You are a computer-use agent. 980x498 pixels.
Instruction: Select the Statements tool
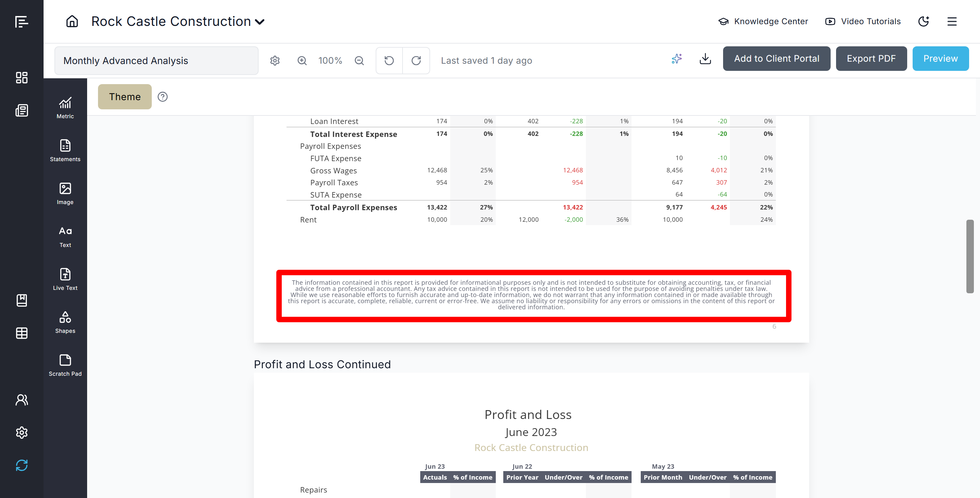[65, 151]
